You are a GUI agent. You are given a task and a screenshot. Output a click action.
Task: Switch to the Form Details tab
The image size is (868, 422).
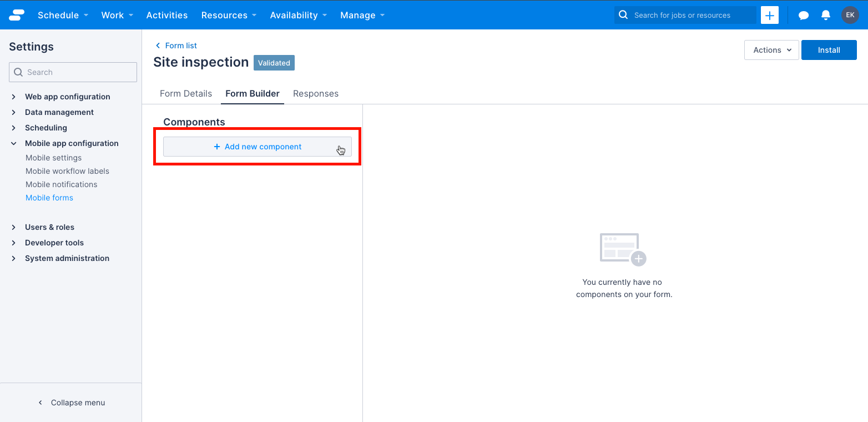185,93
